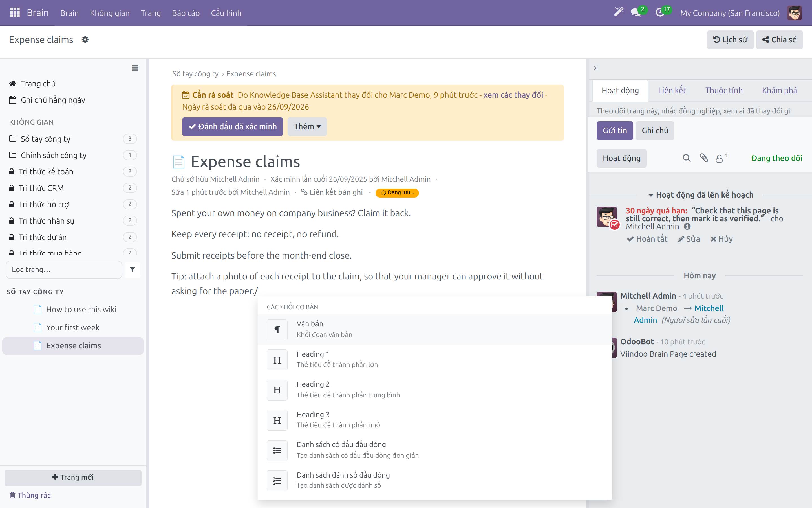Open the conversations chat bubble icon
The image size is (812, 508).
pos(635,13)
